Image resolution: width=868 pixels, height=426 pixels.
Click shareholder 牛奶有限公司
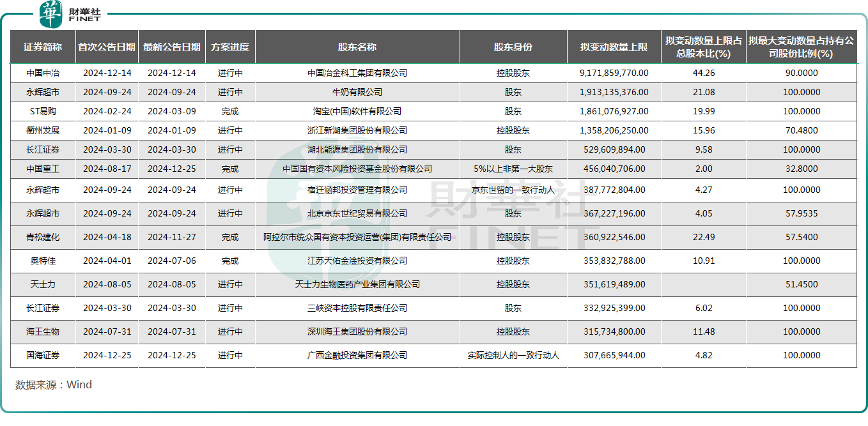(x=357, y=92)
